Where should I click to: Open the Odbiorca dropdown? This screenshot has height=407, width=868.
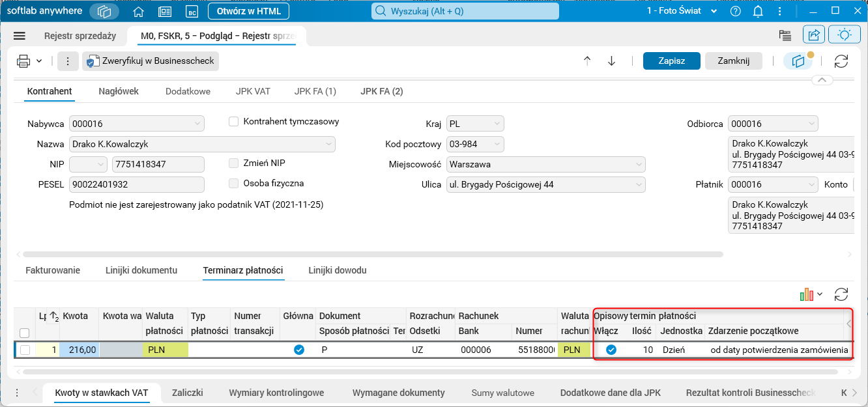(x=811, y=124)
